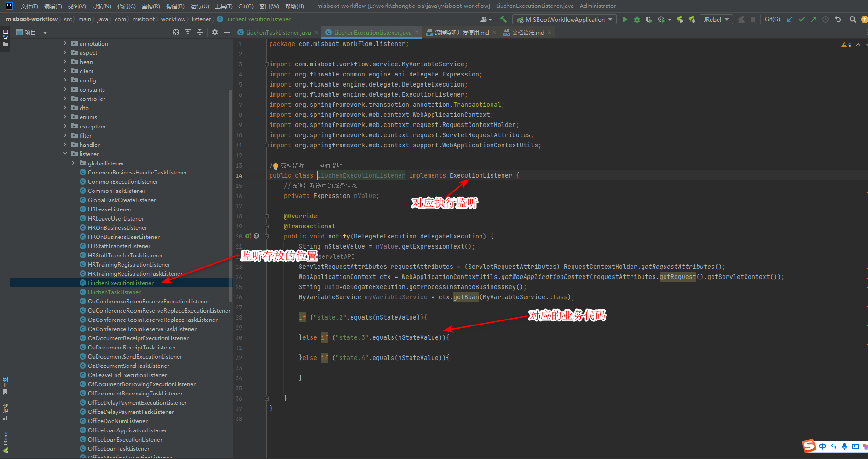
Task: Open the Git(G) menu
Action: point(246,6)
